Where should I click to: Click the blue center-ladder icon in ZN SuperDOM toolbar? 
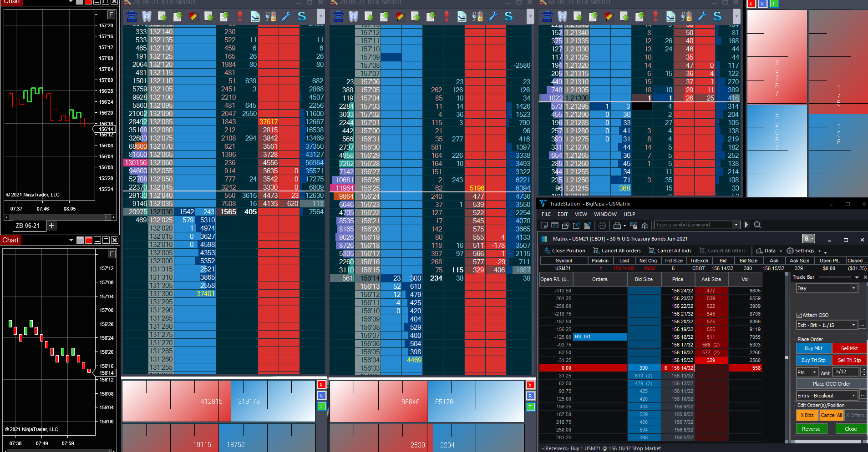coord(132,17)
